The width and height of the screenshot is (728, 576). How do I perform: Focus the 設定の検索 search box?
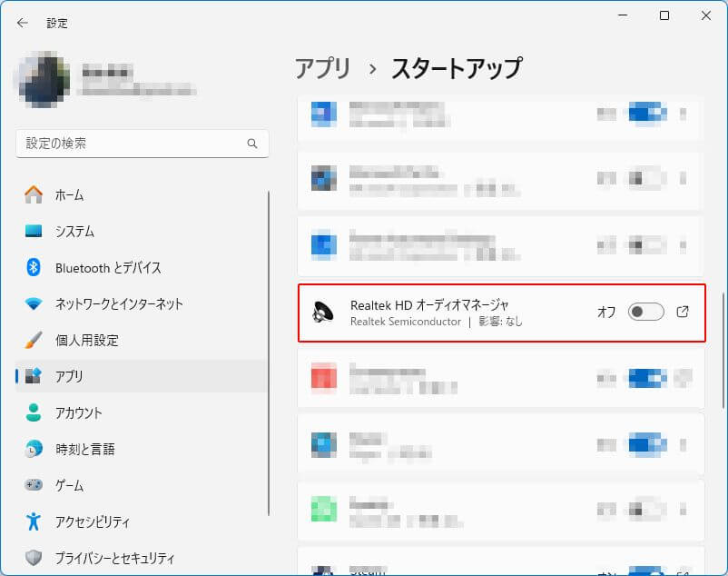click(x=132, y=144)
